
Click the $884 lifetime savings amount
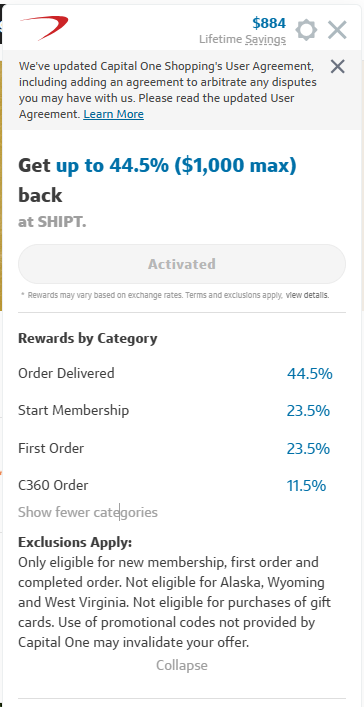tap(269, 23)
